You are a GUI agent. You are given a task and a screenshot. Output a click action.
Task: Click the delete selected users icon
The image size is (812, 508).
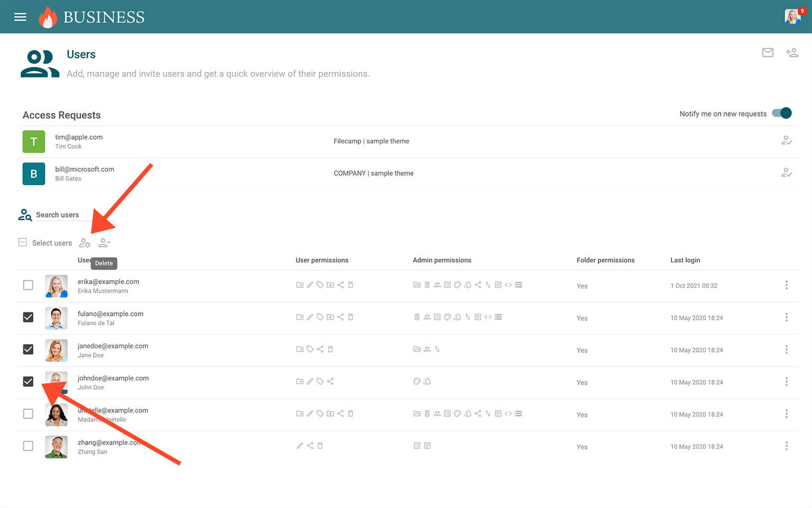[104, 243]
